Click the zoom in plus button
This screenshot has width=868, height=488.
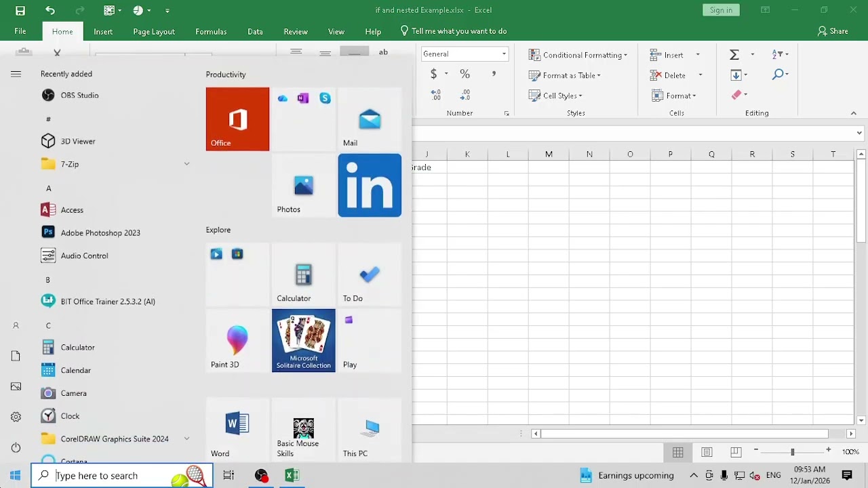tap(828, 451)
